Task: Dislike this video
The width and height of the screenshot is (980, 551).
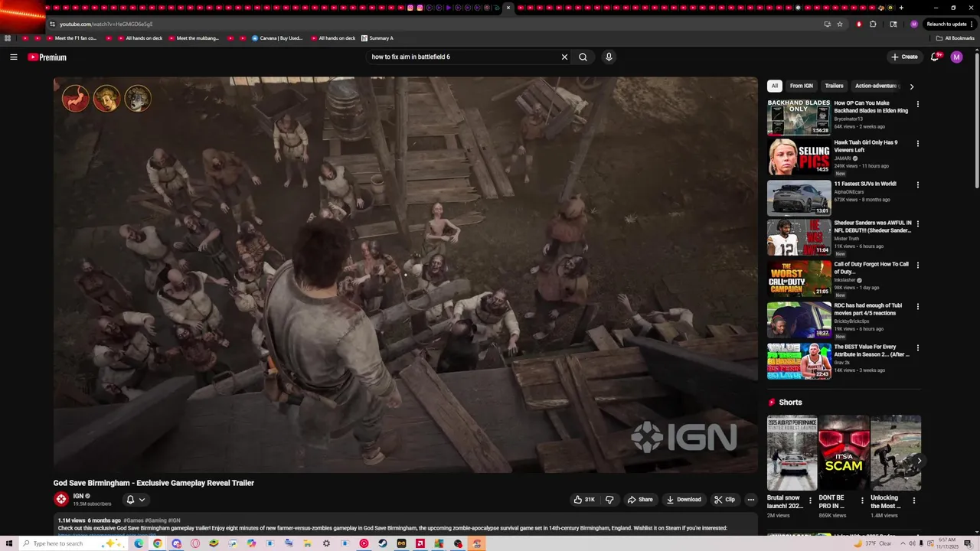Action: coord(609,500)
